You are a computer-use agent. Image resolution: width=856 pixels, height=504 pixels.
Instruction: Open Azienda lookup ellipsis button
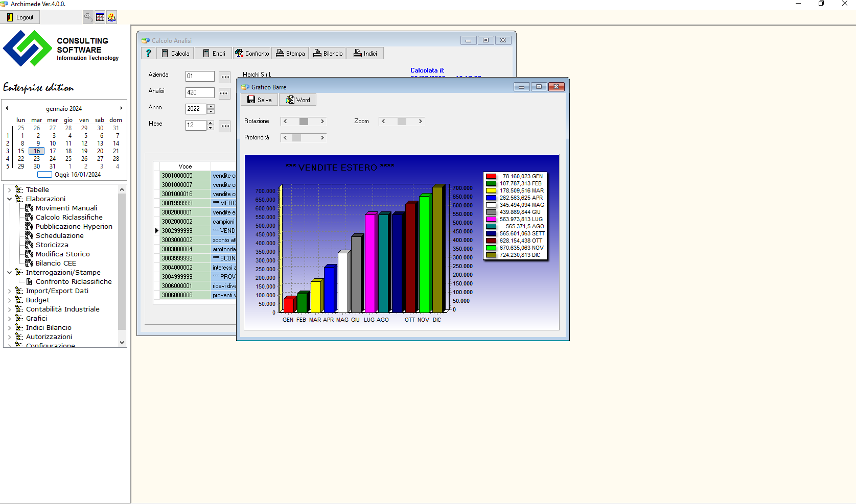225,77
